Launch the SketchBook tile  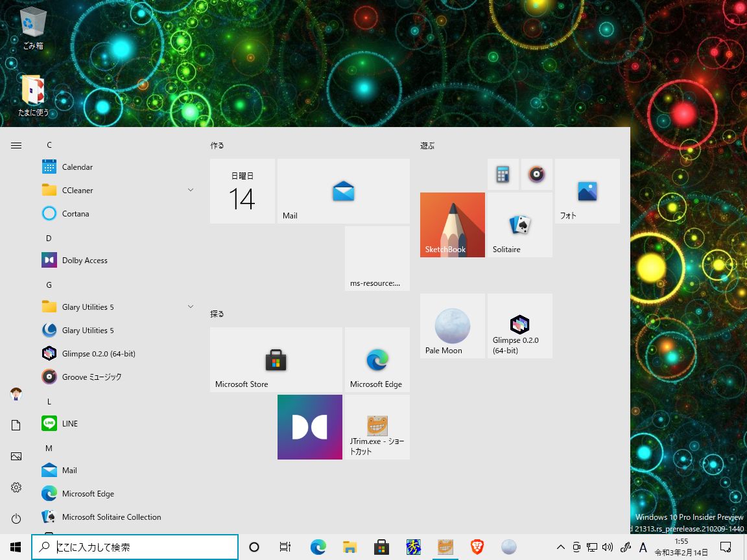pyautogui.click(x=453, y=225)
